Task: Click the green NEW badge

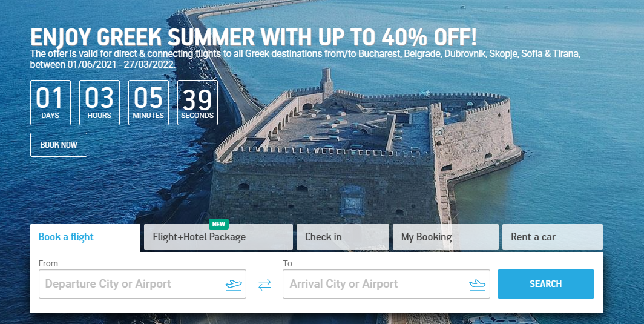Action: (x=219, y=224)
